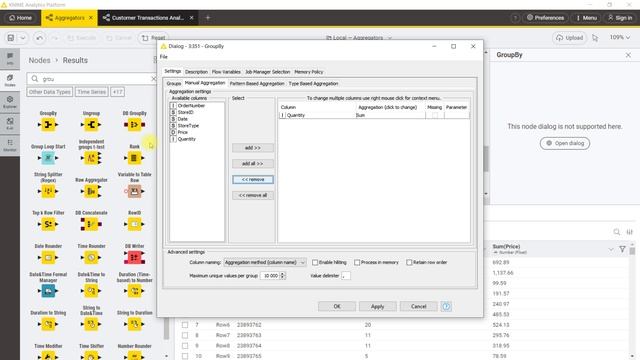
Task: Select StoreType in Available columns list
Action: click(x=188, y=126)
